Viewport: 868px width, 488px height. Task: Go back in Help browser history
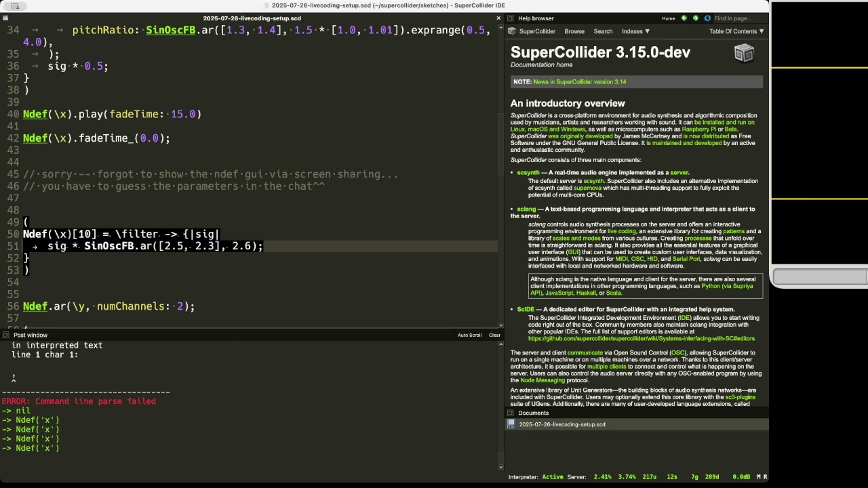coord(684,18)
